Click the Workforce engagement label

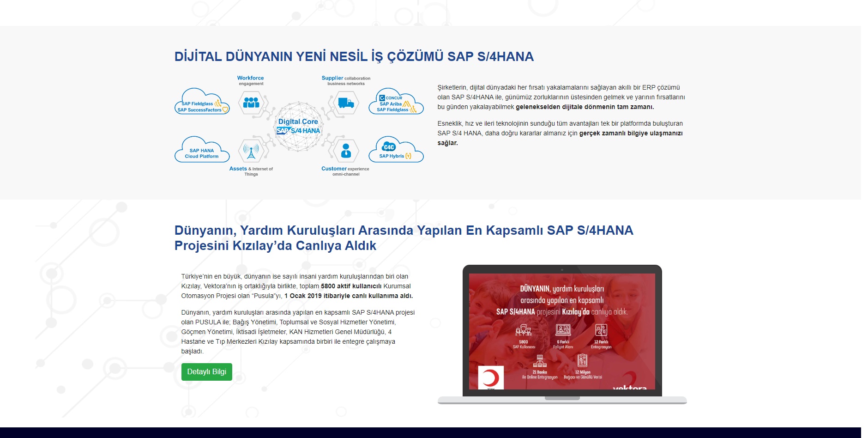click(x=251, y=80)
